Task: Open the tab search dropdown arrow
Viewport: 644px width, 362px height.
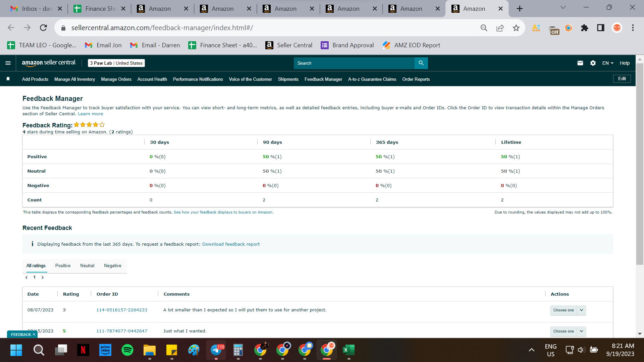Action: pos(563,7)
